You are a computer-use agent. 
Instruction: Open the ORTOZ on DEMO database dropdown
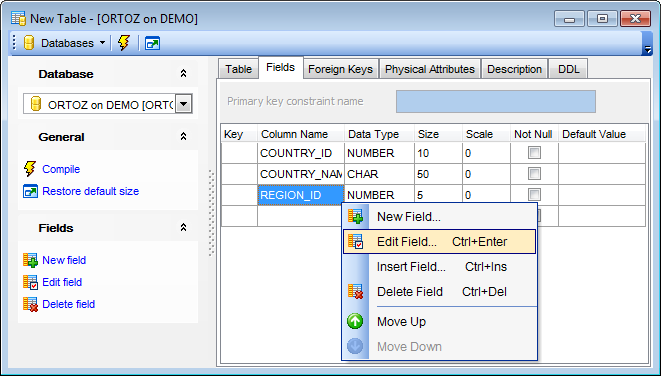point(184,104)
